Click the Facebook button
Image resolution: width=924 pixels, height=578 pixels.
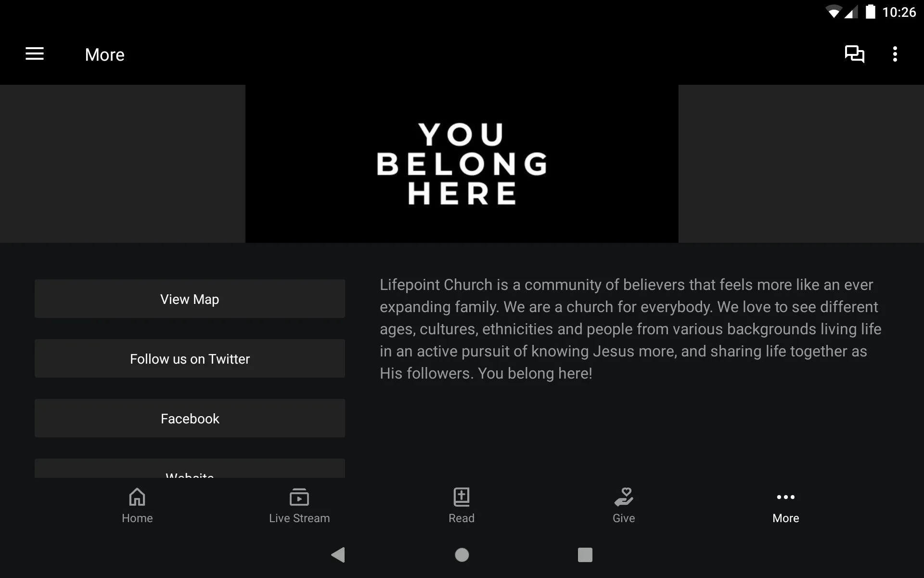(190, 418)
